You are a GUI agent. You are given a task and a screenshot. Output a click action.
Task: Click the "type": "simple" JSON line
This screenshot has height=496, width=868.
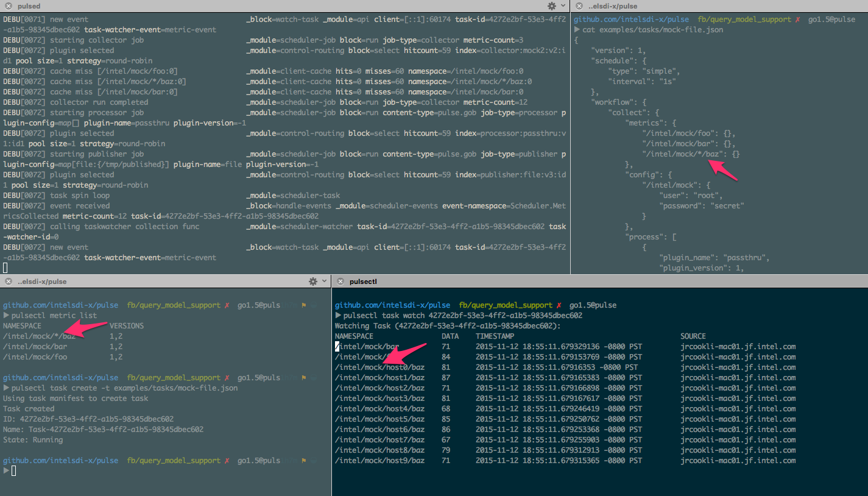pyautogui.click(x=644, y=71)
